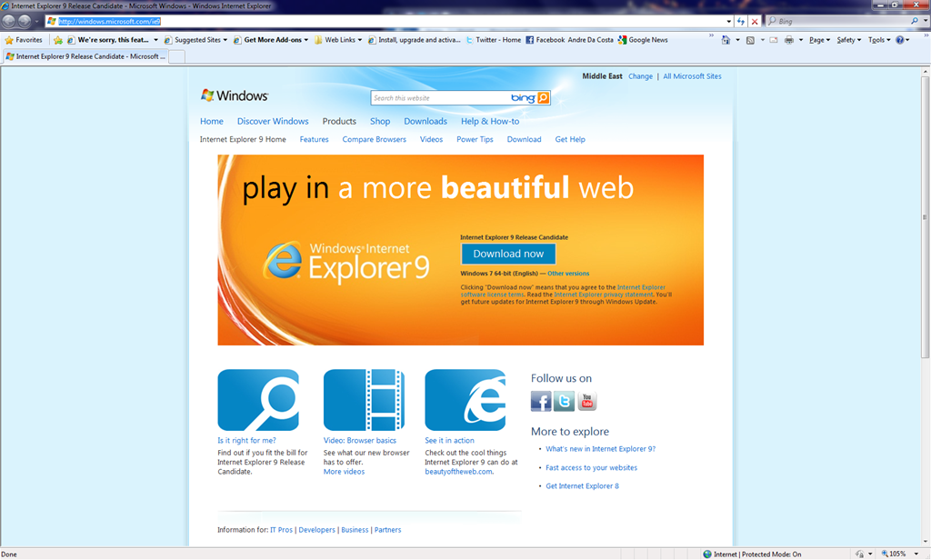Open the Discover Windows nav item

tap(273, 121)
